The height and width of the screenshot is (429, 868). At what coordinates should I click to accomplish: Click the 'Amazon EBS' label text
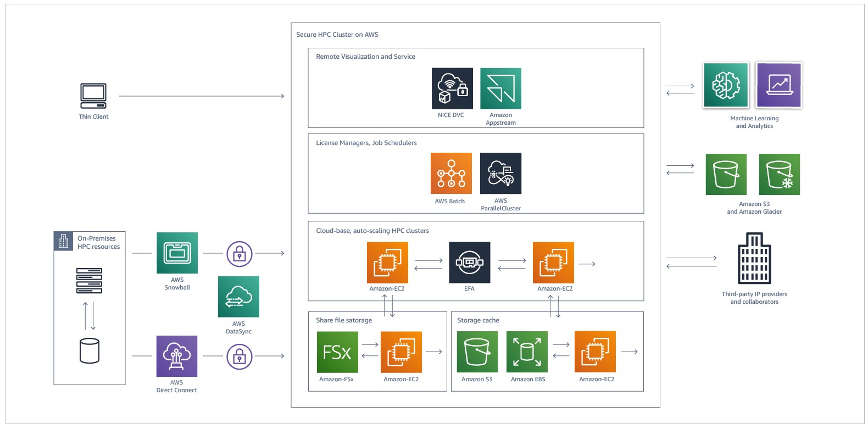pos(528,379)
